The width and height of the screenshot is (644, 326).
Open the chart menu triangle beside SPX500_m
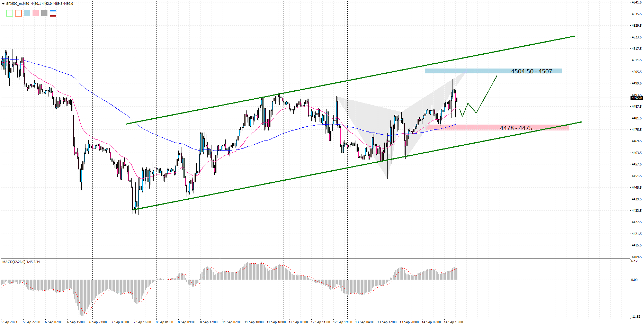pos(3,4)
